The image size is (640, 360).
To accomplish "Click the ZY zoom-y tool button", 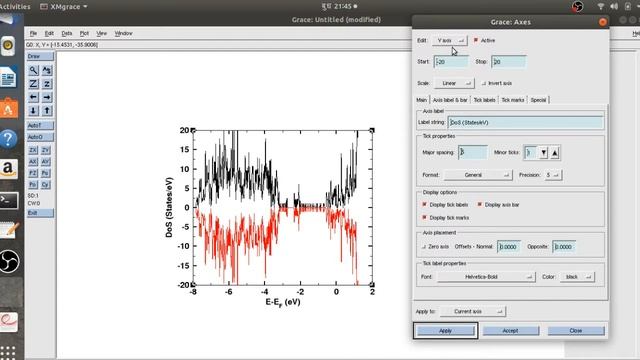I will (x=45, y=150).
